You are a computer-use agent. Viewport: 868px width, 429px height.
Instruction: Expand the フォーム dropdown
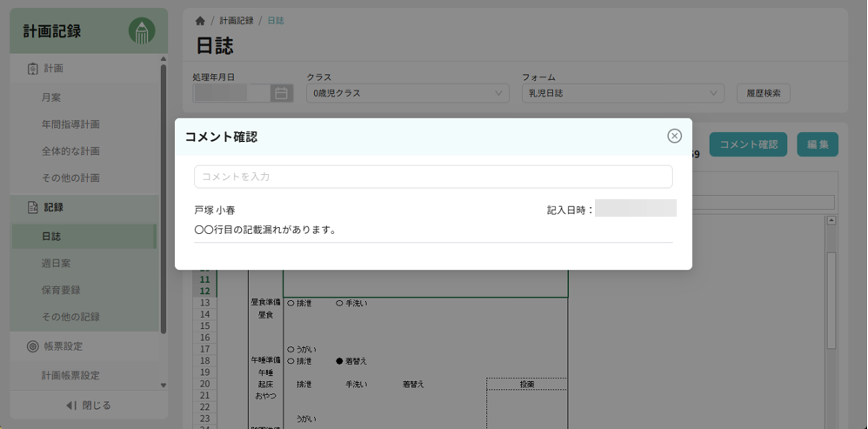[x=623, y=93]
